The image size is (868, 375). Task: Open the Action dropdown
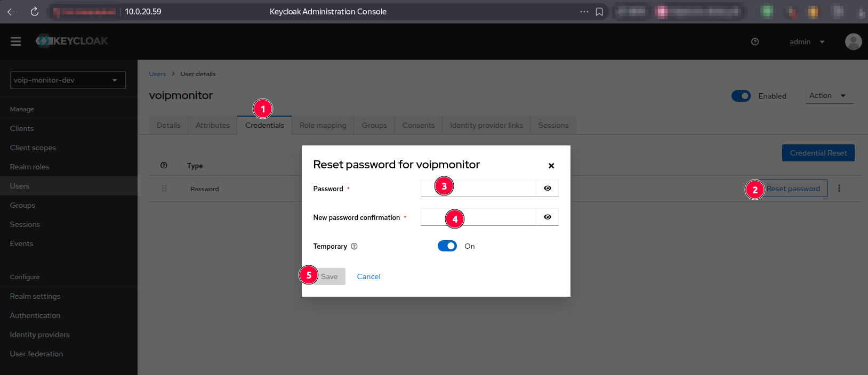click(x=829, y=95)
